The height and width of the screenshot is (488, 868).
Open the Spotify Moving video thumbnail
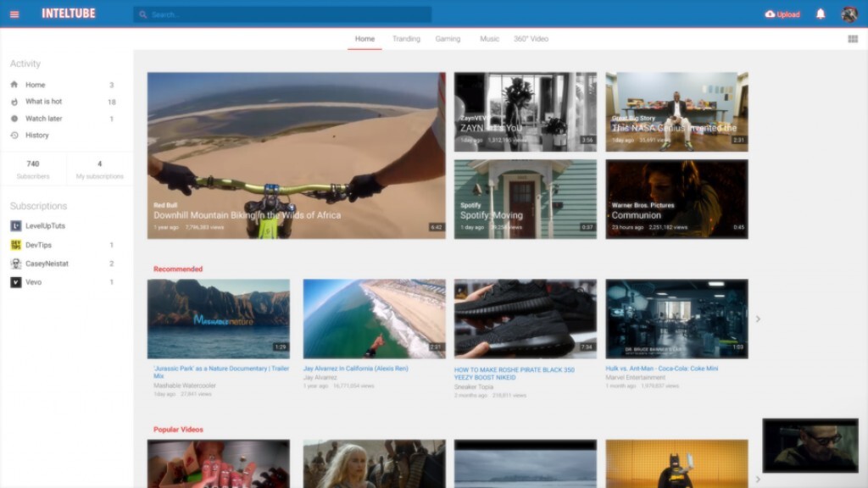click(x=525, y=199)
